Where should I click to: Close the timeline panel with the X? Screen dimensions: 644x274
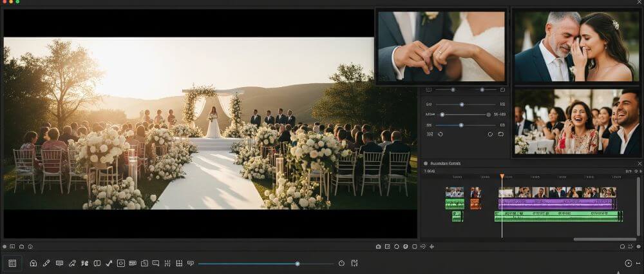click(x=639, y=164)
